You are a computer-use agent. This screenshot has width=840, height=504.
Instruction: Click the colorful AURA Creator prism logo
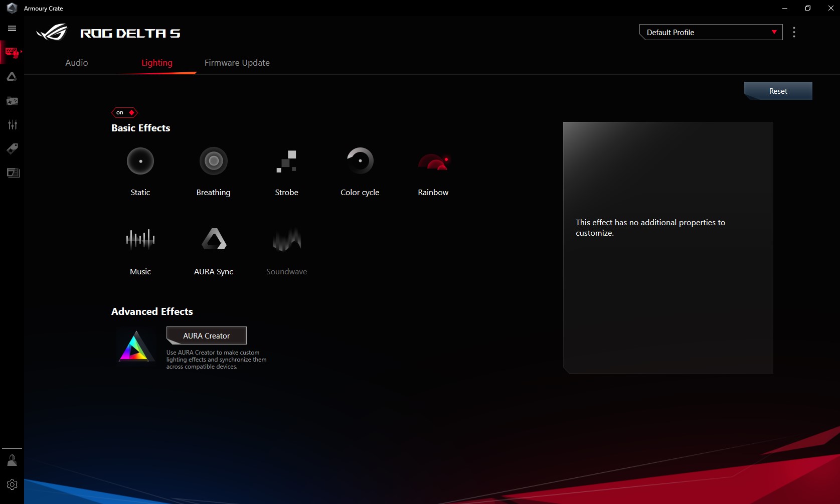[135, 346]
